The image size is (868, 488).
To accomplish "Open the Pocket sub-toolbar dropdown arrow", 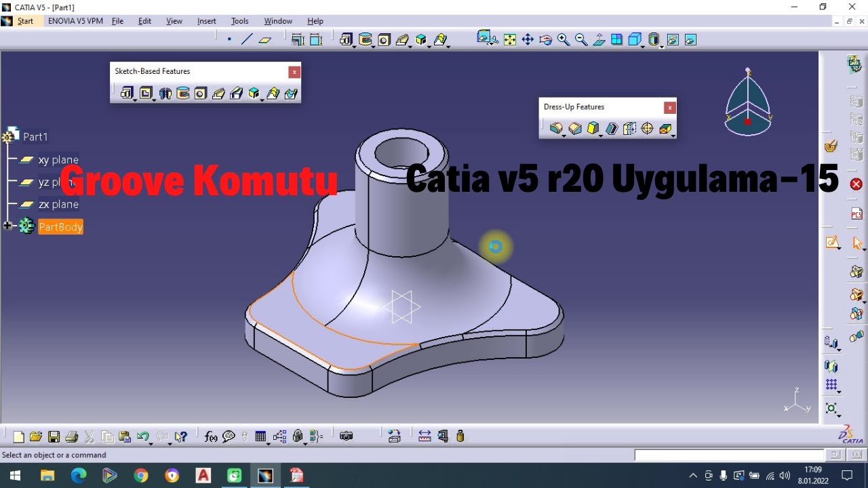I will (x=155, y=100).
